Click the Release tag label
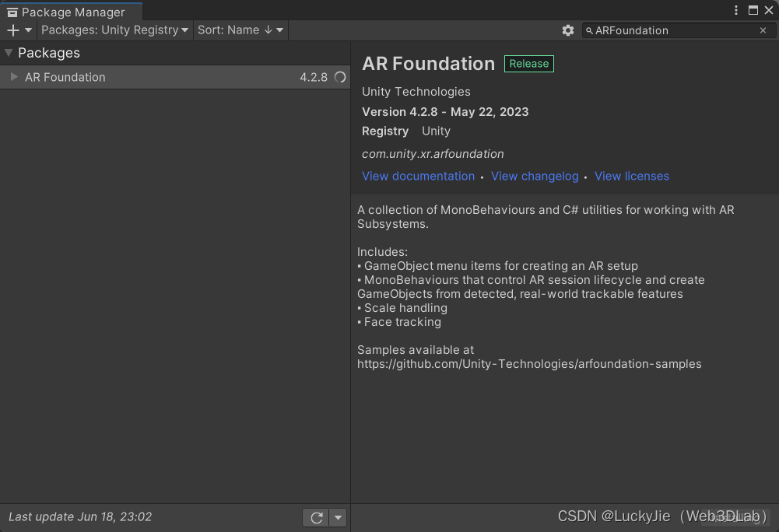Image resolution: width=779 pixels, height=532 pixels. (x=528, y=64)
